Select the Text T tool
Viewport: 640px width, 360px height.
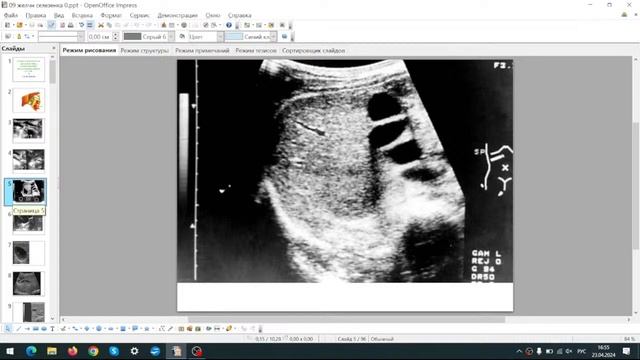(x=52, y=329)
